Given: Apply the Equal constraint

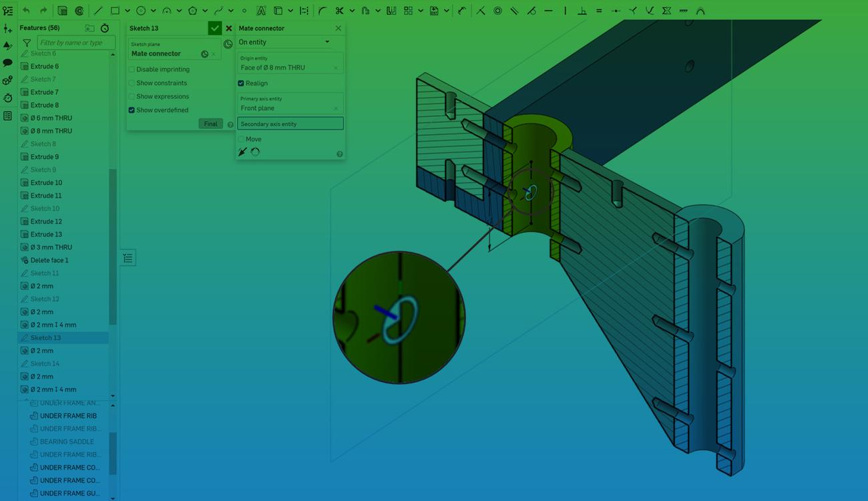Looking at the screenshot, I should pos(598,10).
